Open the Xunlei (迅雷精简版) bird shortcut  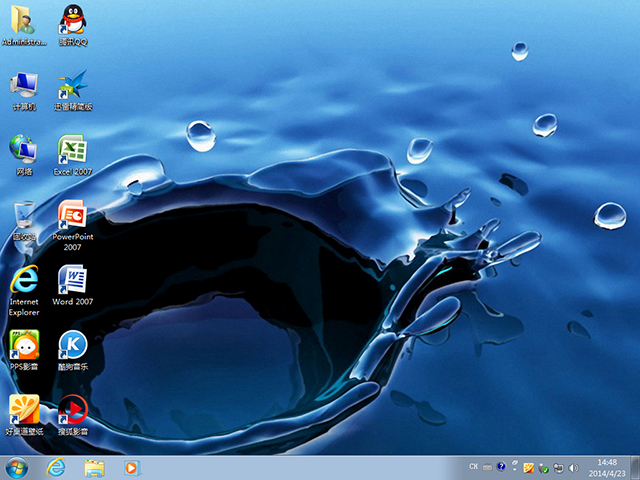tap(72, 86)
